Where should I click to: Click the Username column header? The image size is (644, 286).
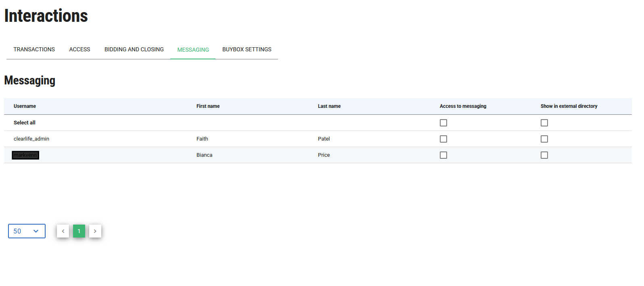25,106
